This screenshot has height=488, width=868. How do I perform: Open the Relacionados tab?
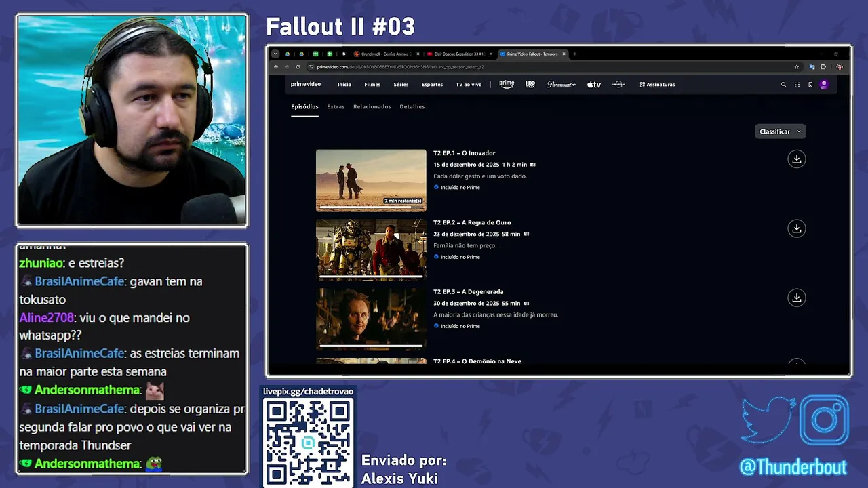372,107
